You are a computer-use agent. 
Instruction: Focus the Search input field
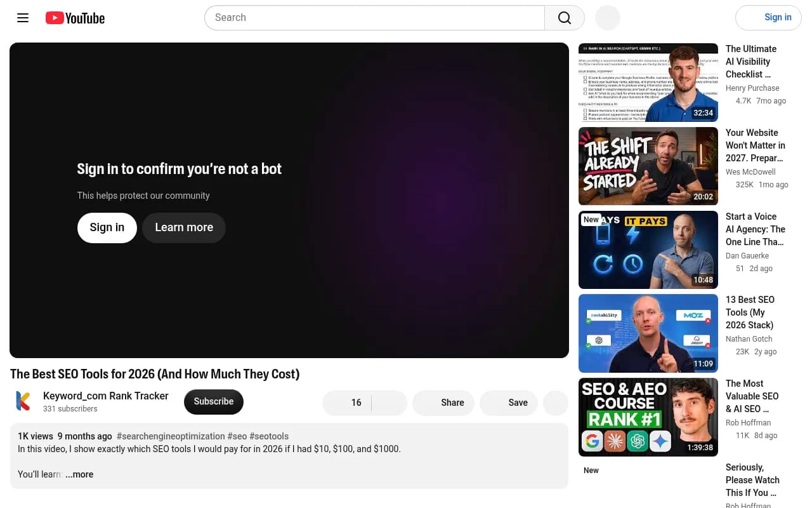pos(375,18)
